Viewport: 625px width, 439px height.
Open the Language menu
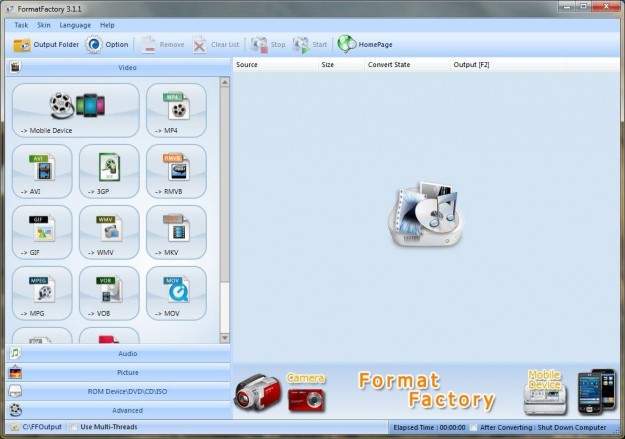tap(75, 25)
